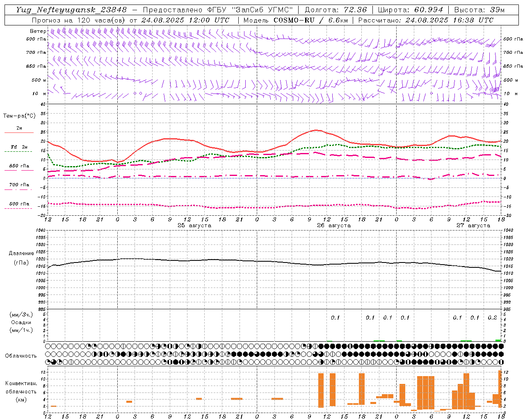Click the (мм/1ч.) precipitation unit label

(x=21, y=330)
